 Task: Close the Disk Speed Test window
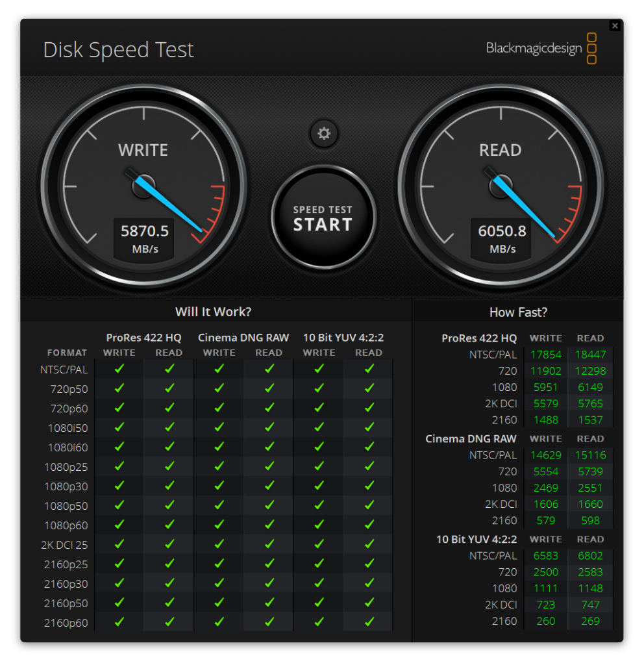615,26
